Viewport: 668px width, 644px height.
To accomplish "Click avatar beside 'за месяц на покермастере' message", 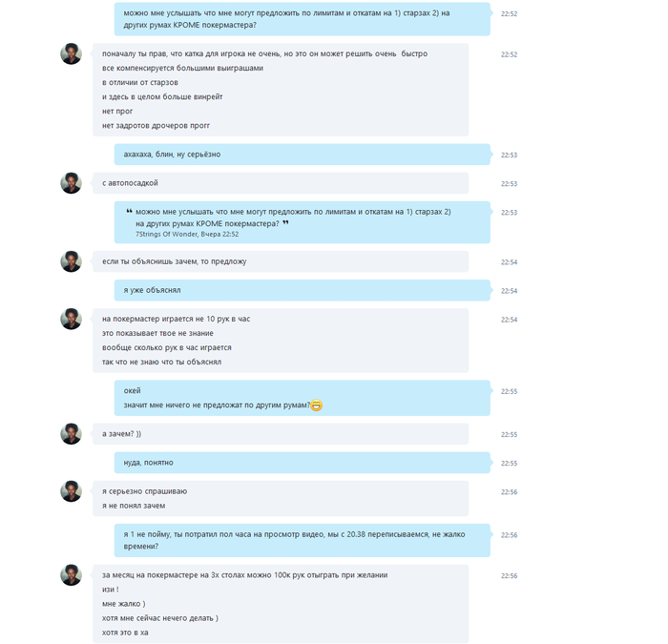I will [x=71, y=575].
